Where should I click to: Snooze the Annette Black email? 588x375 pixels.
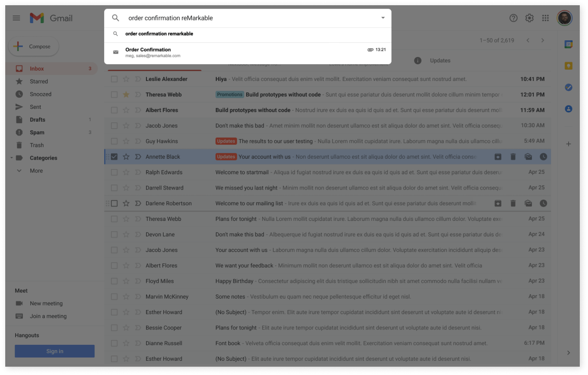point(543,157)
